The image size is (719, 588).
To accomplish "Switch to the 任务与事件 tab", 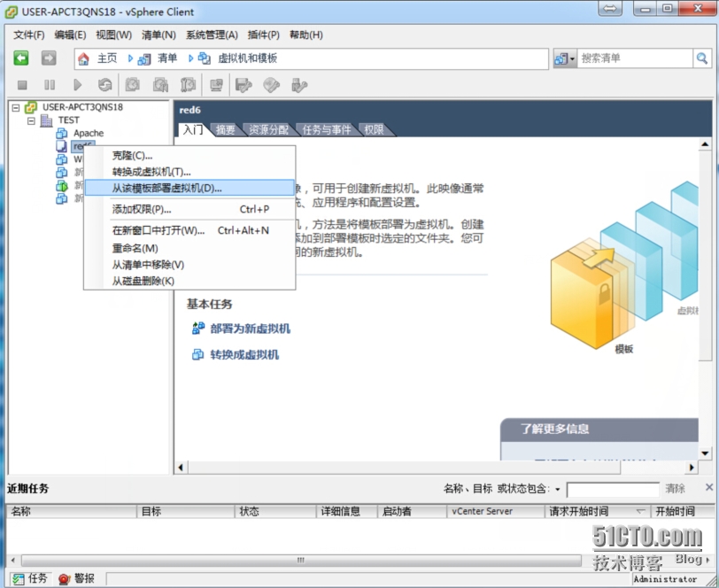I will click(326, 130).
